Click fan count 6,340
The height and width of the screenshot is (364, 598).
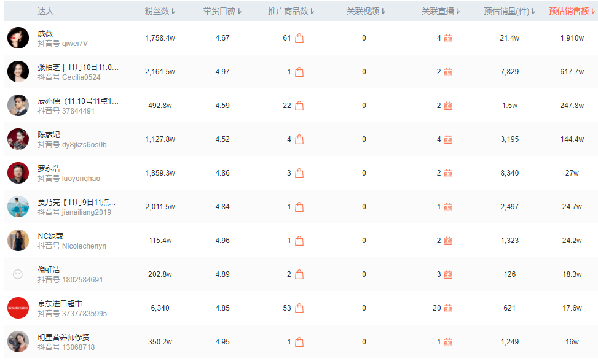click(160, 308)
